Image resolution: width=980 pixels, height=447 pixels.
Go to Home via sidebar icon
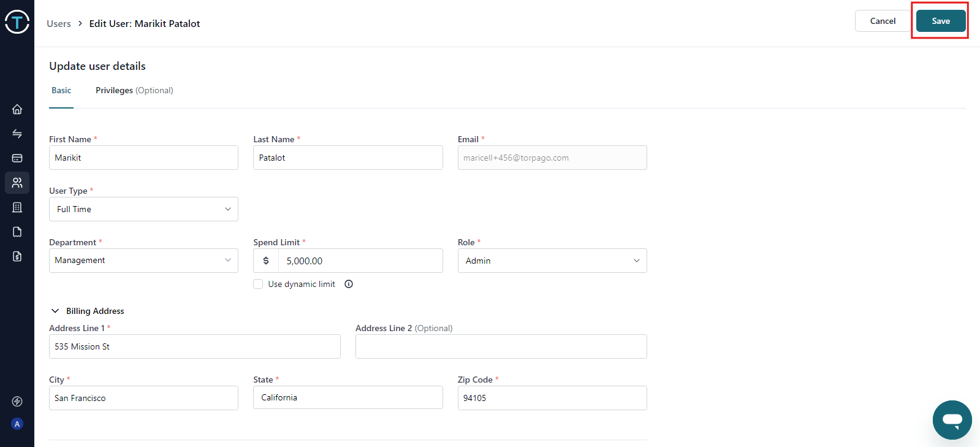(17, 109)
